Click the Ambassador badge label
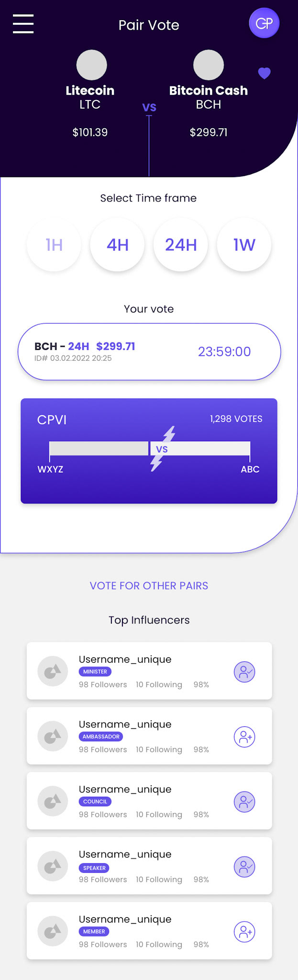298x980 pixels. (100, 736)
